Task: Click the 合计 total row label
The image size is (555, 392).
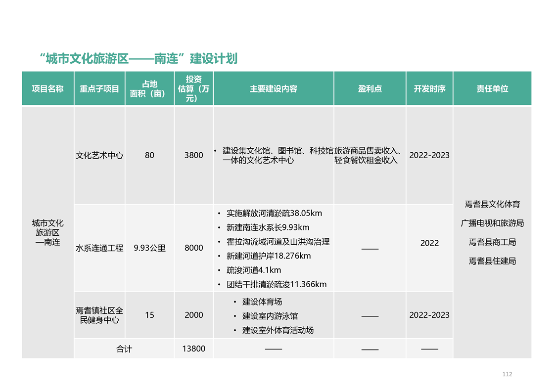Action: (124, 349)
